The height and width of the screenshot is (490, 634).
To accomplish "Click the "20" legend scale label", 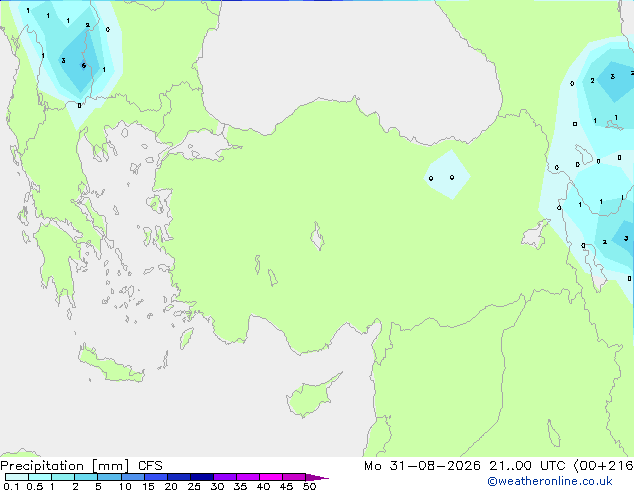I will coord(171,486).
